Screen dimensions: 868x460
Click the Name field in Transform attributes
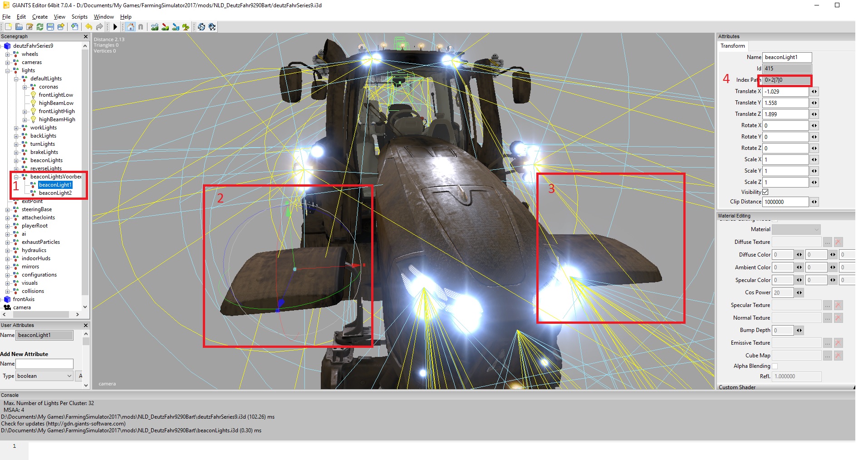click(787, 57)
